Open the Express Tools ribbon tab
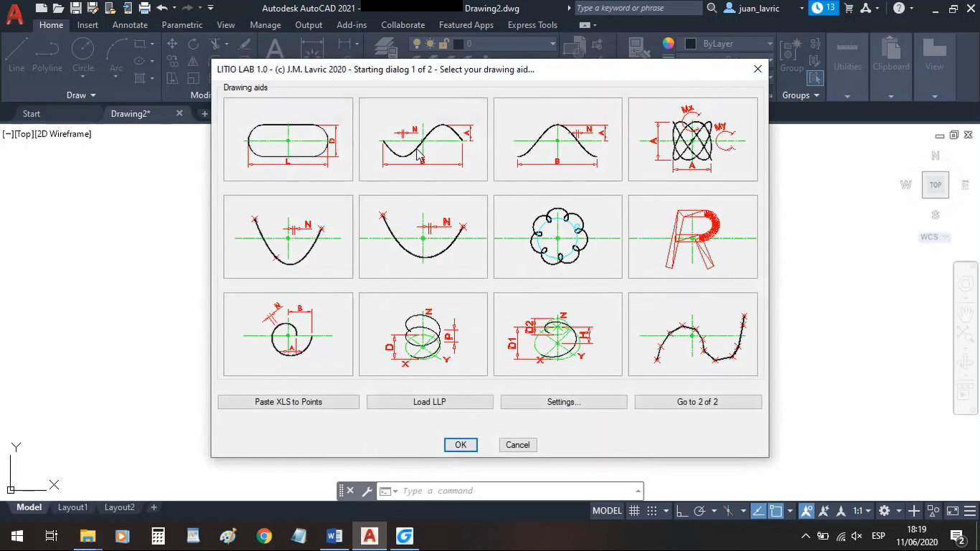The width and height of the screenshot is (980, 551). 532,25
